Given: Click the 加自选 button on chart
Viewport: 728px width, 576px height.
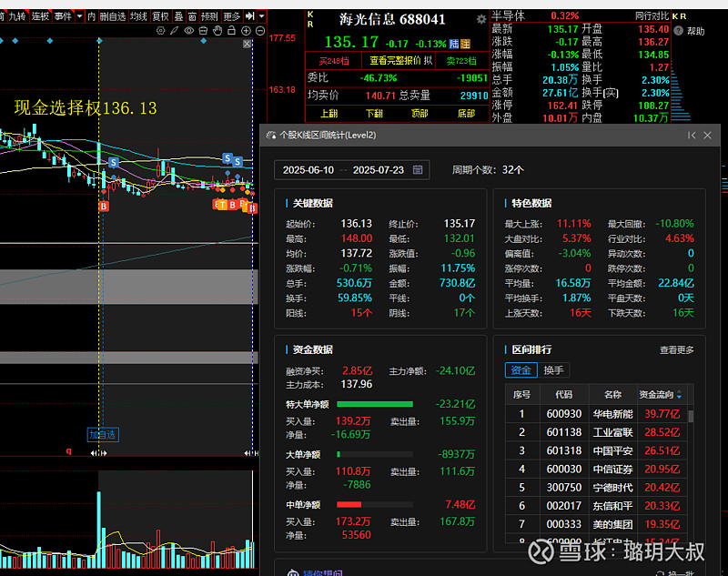Looking at the screenshot, I should (x=103, y=435).
